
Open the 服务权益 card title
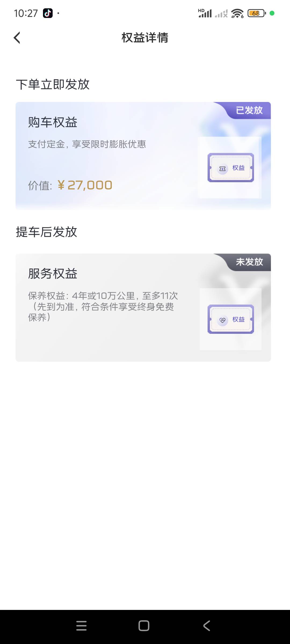53,274
